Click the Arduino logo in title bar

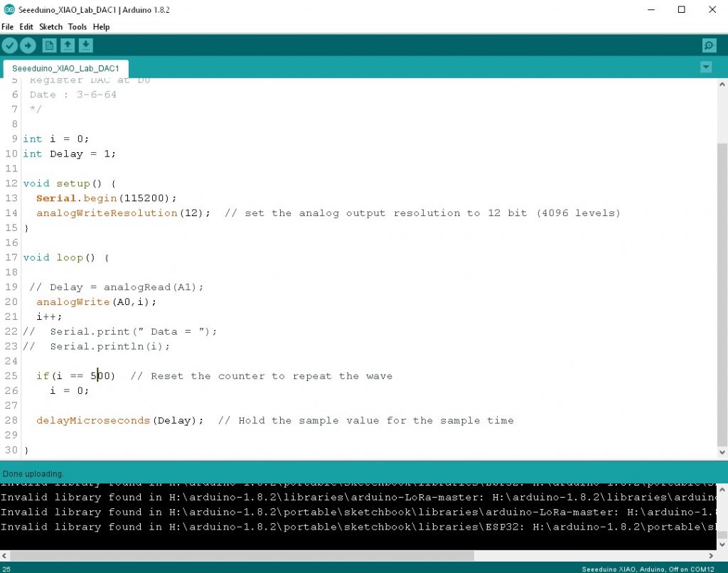[9, 9]
